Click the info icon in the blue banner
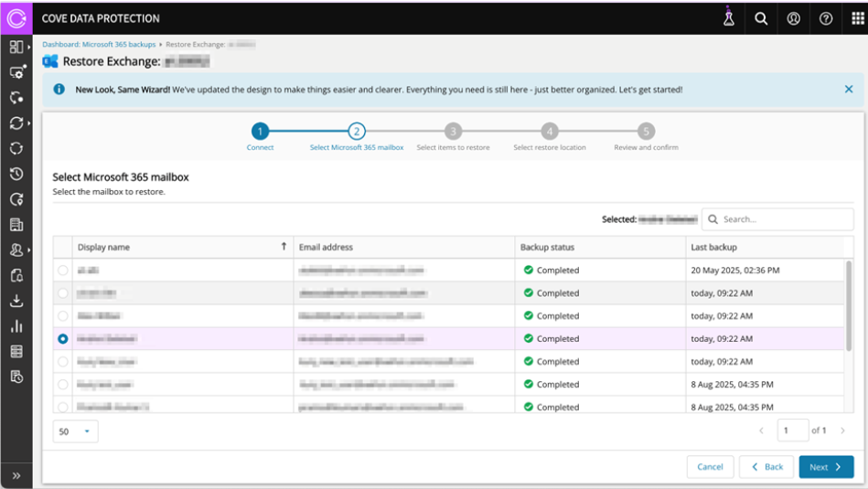The height and width of the screenshot is (489, 868). [59, 89]
